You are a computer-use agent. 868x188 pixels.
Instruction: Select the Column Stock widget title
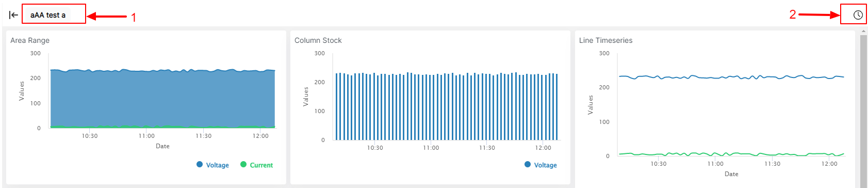pyautogui.click(x=318, y=40)
